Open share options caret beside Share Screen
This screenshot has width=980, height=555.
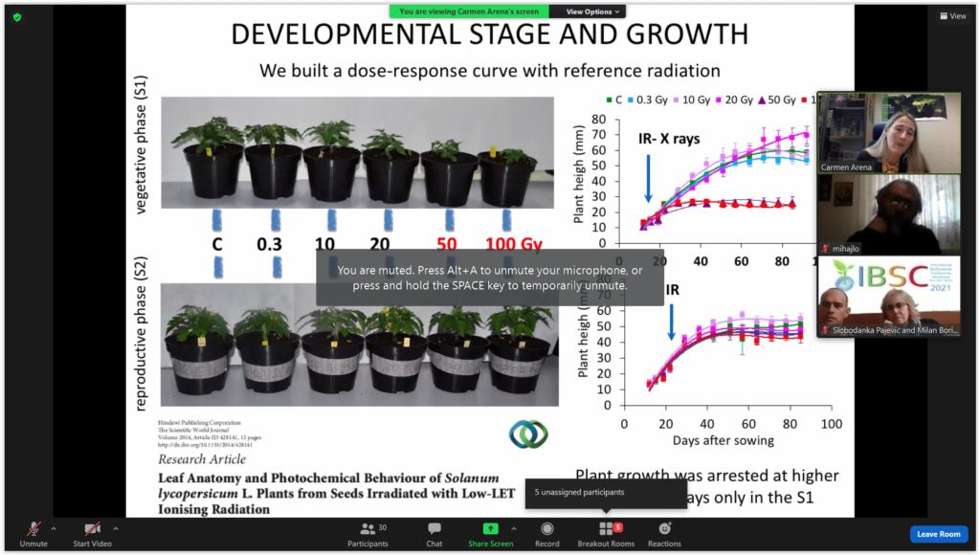click(514, 528)
